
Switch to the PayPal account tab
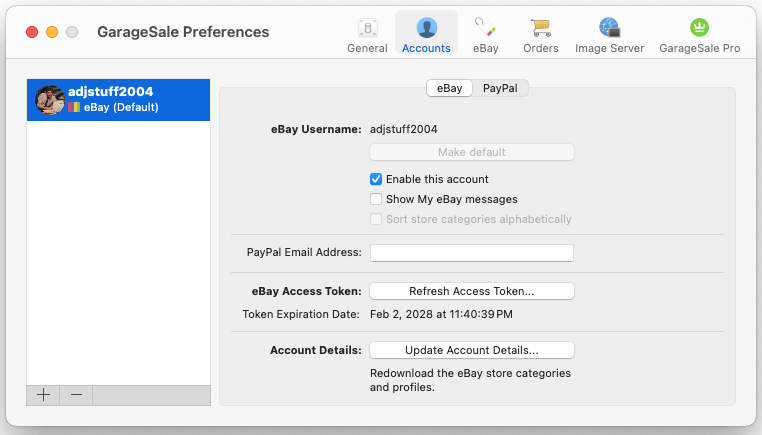pos(500,88)
